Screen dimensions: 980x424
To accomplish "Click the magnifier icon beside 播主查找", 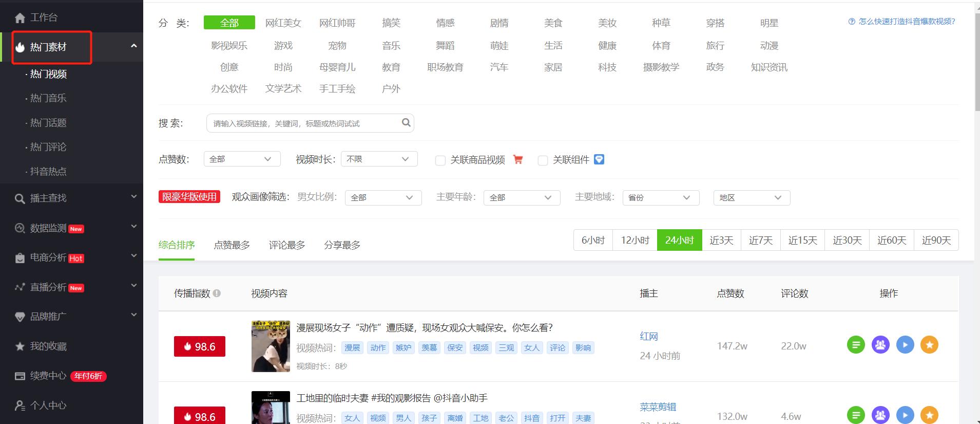I will tap(20, 198).
